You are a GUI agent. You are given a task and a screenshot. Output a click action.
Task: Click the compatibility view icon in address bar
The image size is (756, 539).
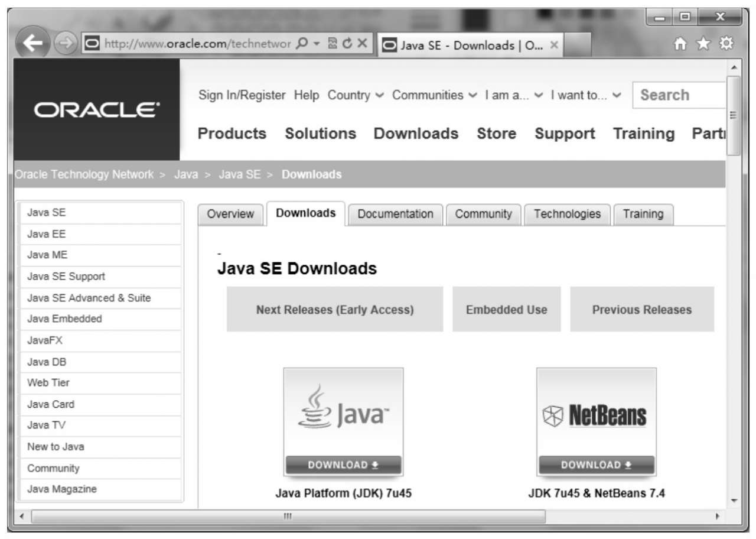point(331,44)
